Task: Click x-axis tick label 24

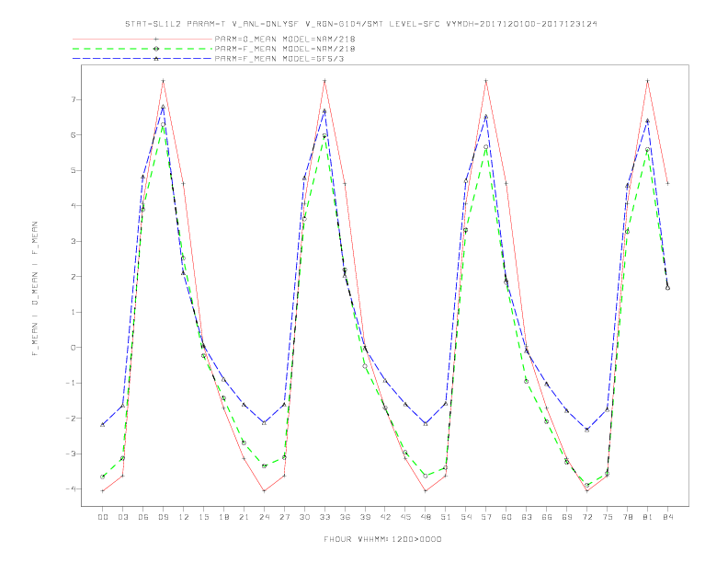Action: point(264,517)
